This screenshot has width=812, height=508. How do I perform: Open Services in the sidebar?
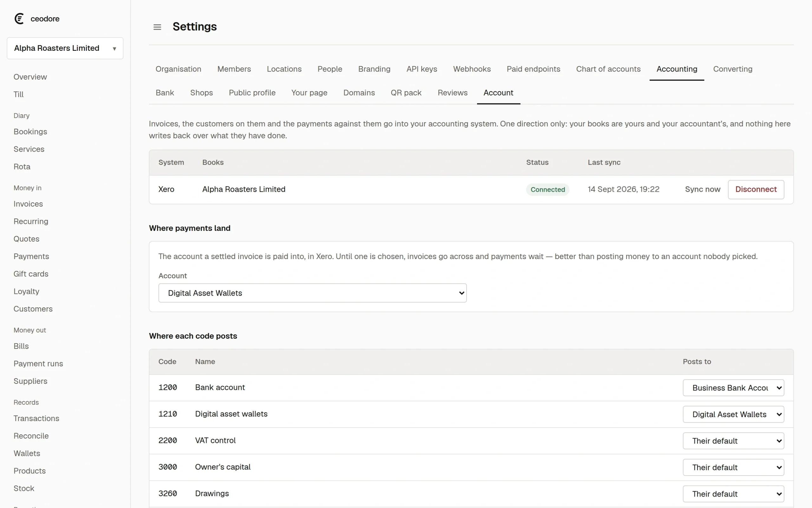click(29, 149)
